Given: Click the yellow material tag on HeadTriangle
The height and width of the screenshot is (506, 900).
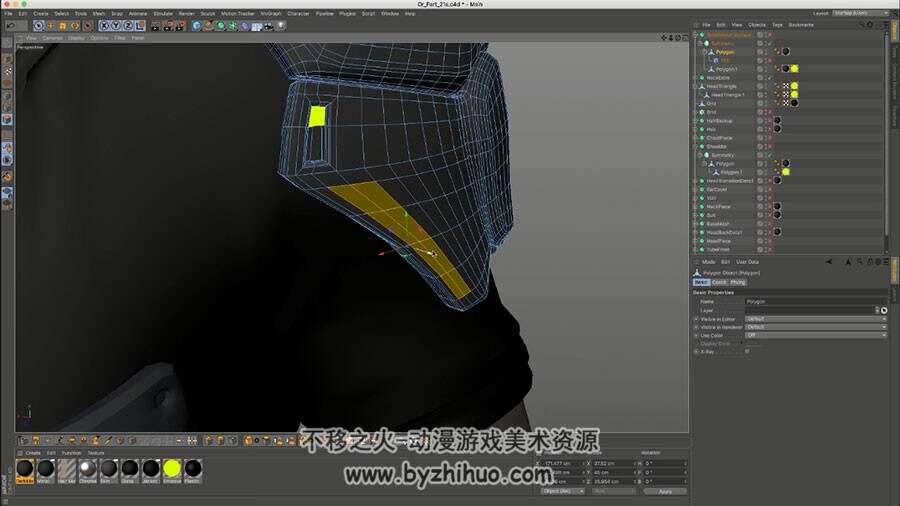Looking at the screenshot, I should (x=794, y=86).
